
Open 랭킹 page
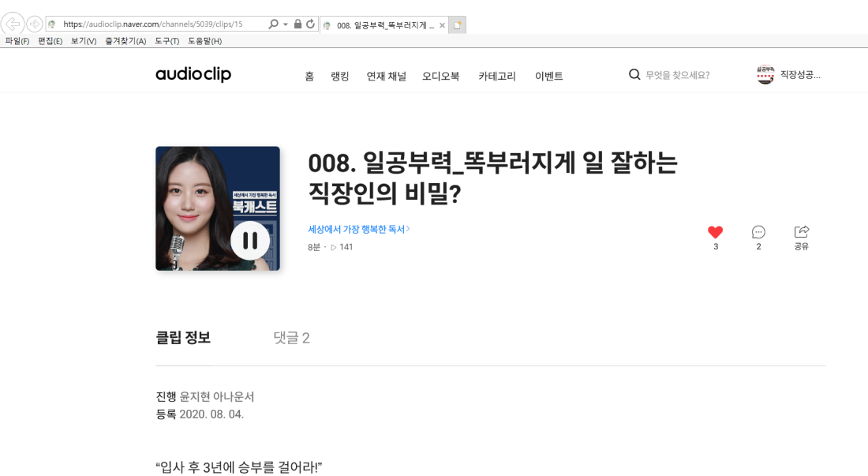[x=340, y=76]
